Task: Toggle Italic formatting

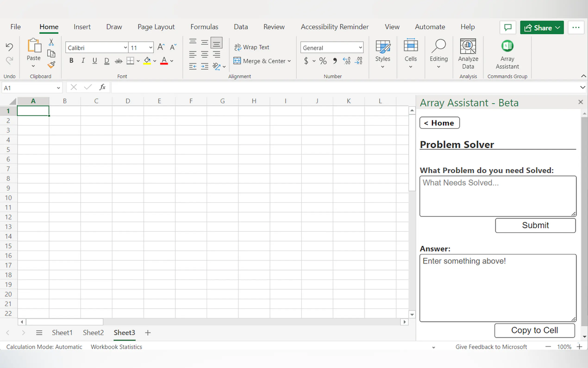Action: pos(83,61)
